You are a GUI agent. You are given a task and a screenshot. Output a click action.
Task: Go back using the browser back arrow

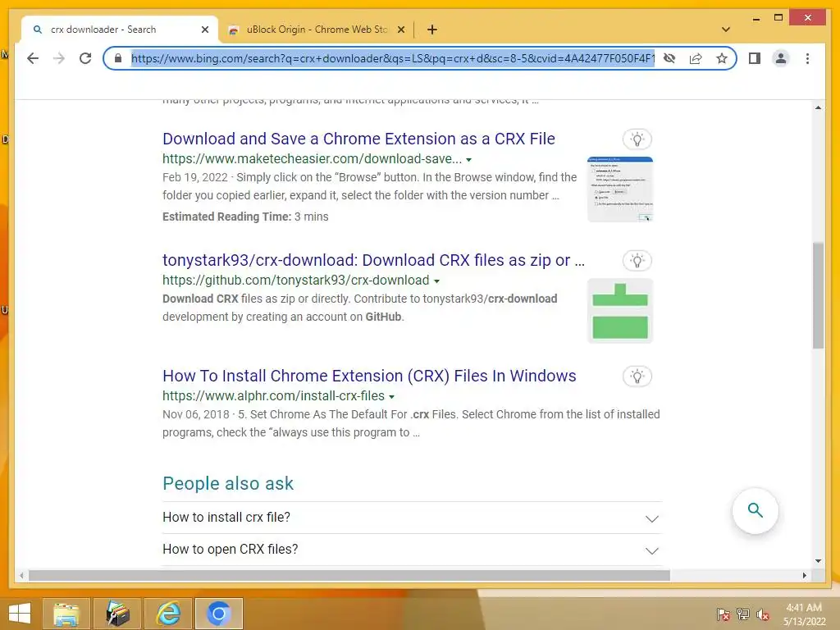click(x=33, y=58)
